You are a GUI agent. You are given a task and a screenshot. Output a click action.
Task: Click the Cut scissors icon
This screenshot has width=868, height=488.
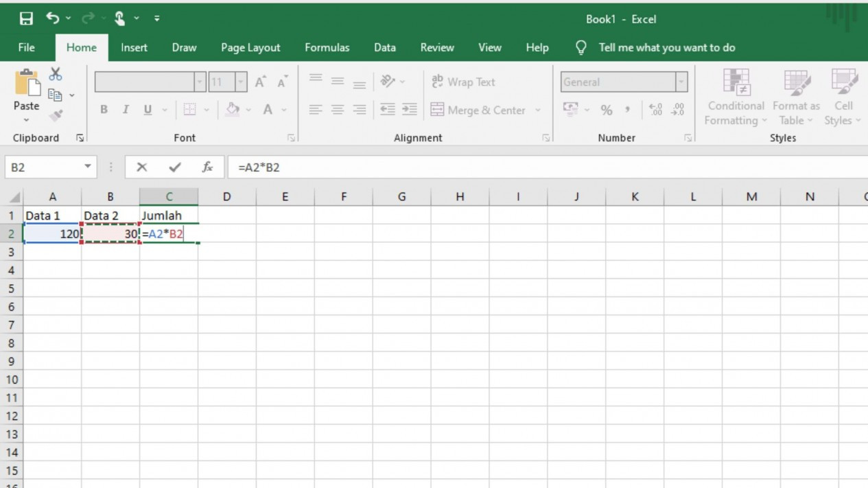[56, 73]
